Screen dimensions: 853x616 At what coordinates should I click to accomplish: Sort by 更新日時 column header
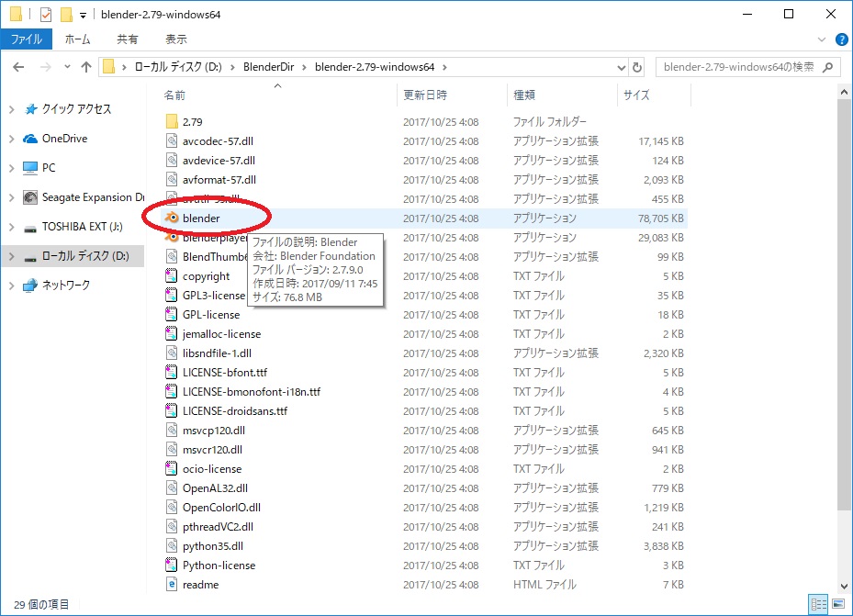pos(425,95)
